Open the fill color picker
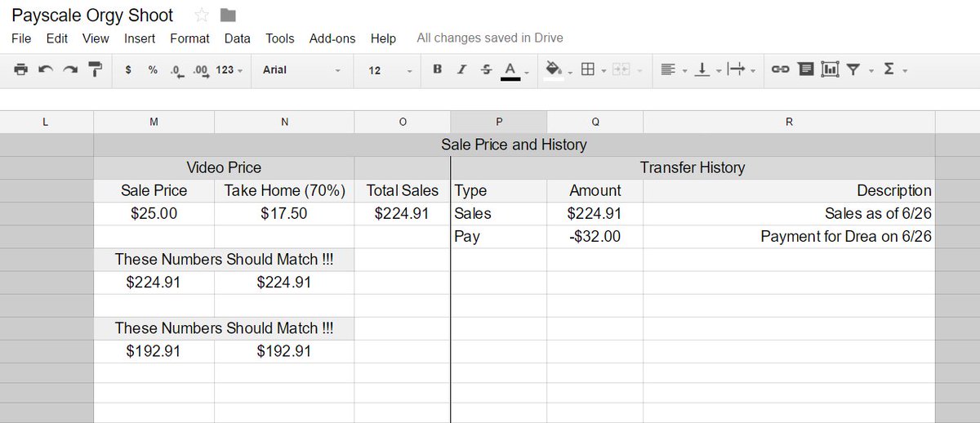The image size is (980, 423). 558,70
